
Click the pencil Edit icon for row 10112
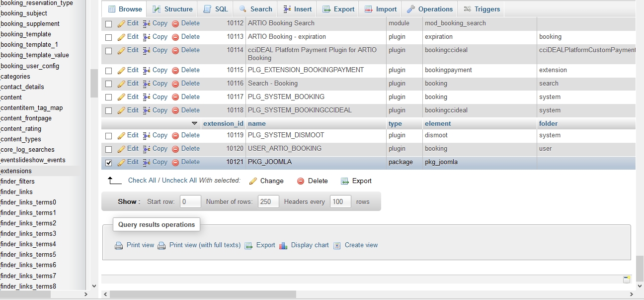pos(121,23)
